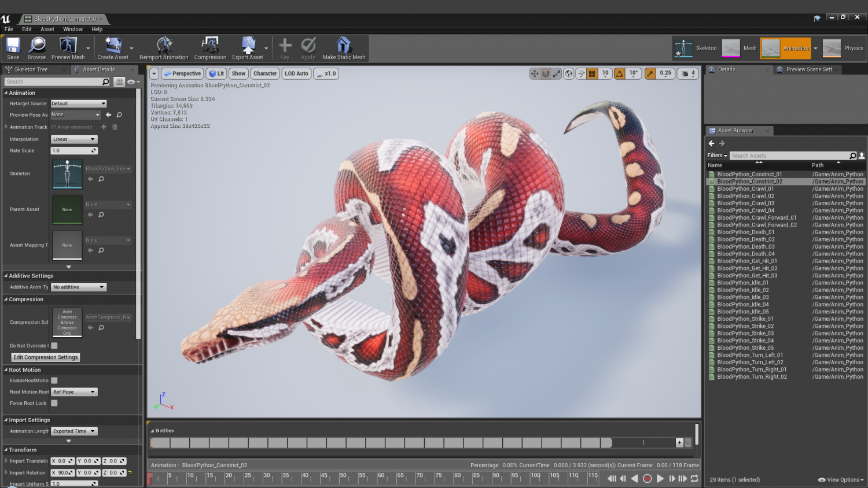Click the Make Static Mesh icon
This screenshot has width=868, height=488.
pos(344,48)
